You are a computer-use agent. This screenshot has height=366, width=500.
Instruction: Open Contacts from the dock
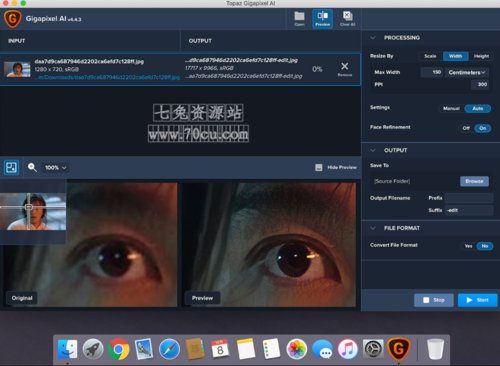pos(195,349)
